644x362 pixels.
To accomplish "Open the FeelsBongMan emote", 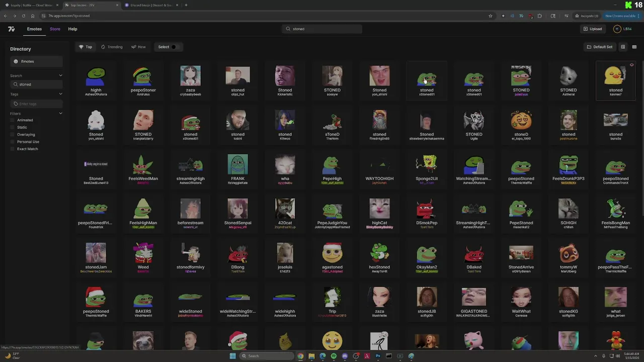I will coord(616,213).
